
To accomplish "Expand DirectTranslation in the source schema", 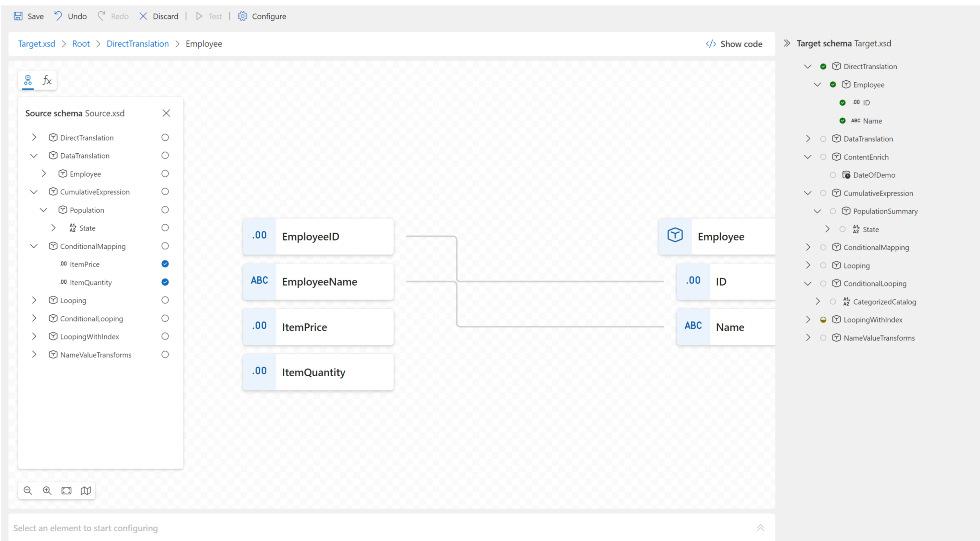I will tap(34, 138).
